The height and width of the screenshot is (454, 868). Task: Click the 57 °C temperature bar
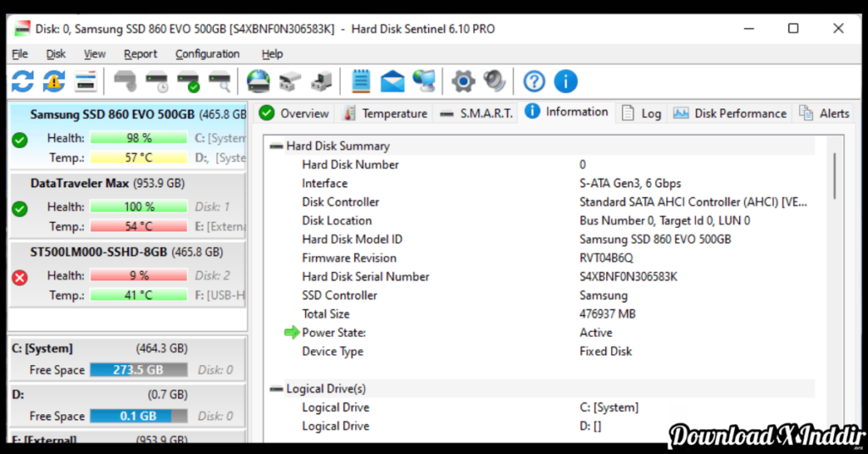138,158
